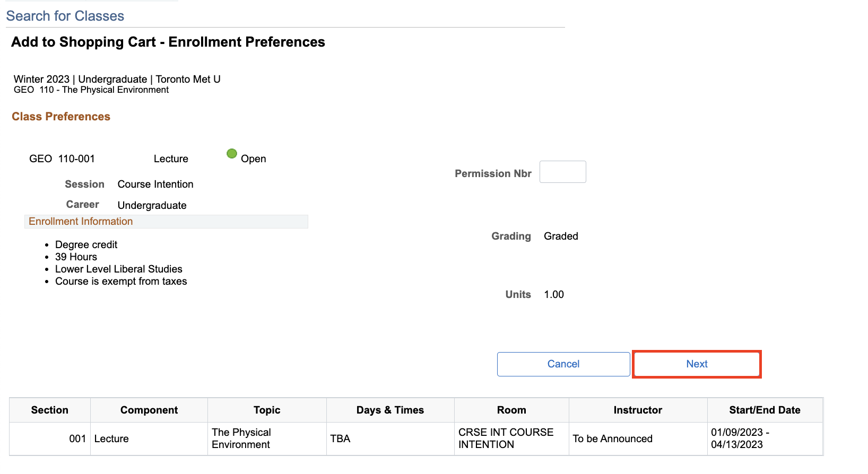
Task: Click the Graded grading value
Action: [x=561, y=236]
